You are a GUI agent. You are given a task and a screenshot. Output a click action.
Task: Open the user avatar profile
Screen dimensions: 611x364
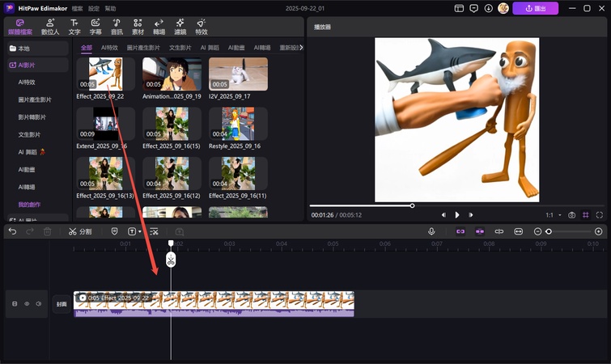click(x=503, y=8)
